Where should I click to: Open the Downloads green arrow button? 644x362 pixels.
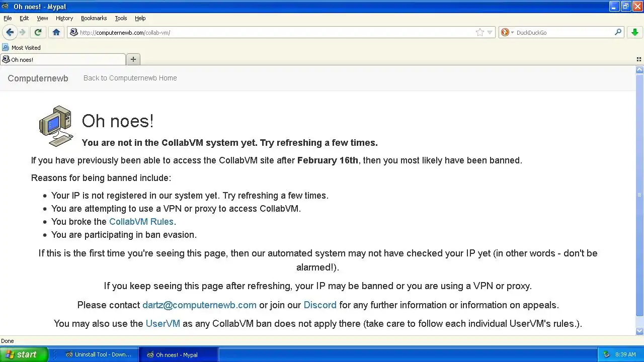(x=635, y=32)
